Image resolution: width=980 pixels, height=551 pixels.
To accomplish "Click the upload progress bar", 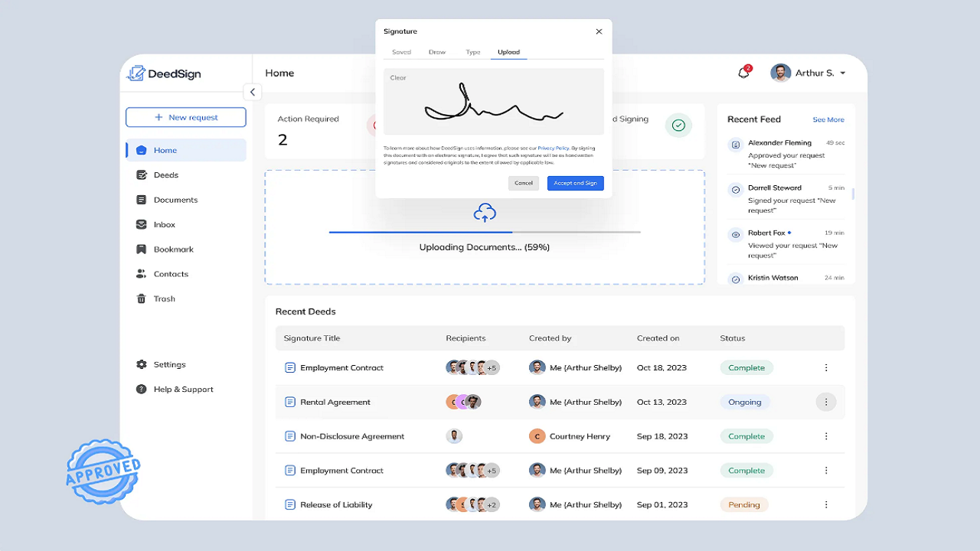I will [x=485, y=232].
